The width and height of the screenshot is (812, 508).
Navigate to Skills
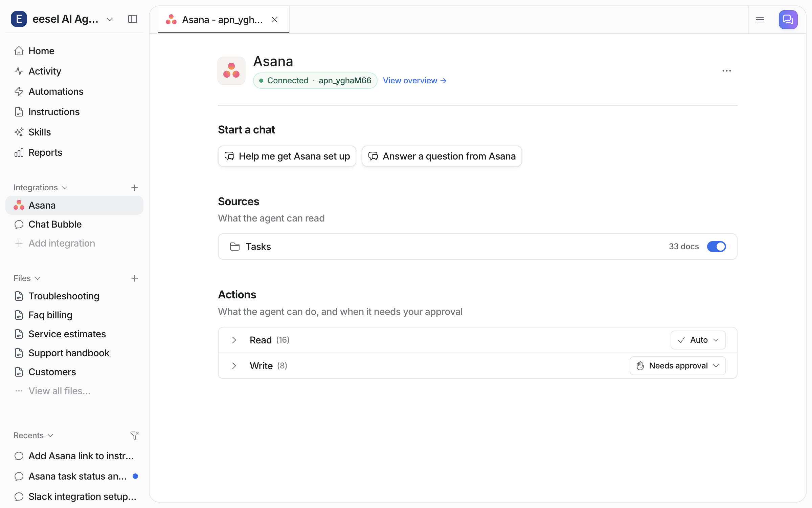click(x=74, y=132)
